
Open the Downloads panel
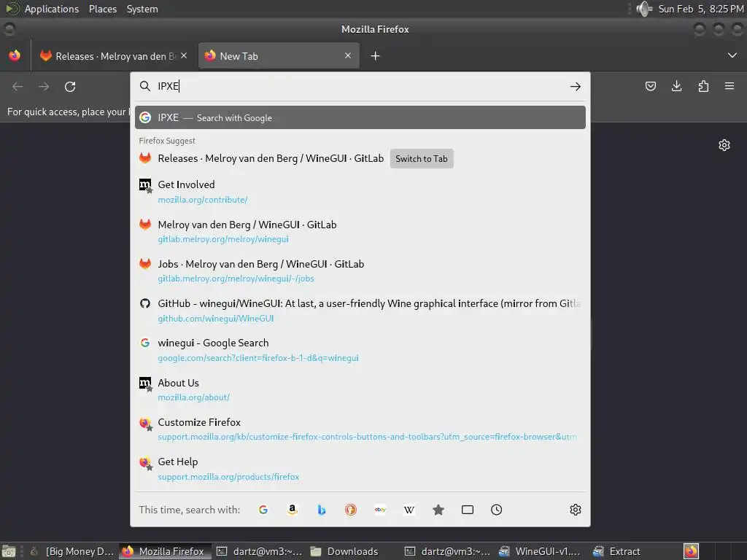click(x=676, y=86)
